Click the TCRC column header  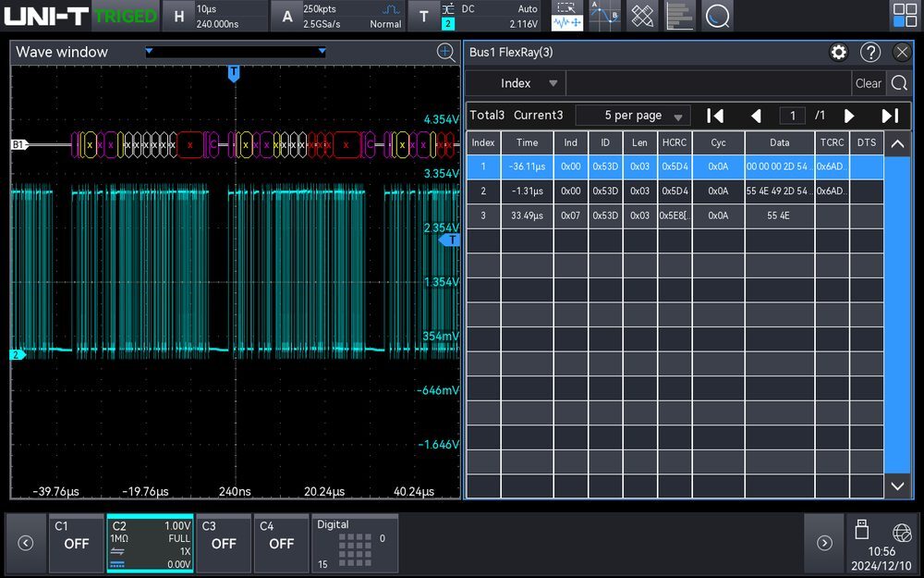click(x=832, y=142)
